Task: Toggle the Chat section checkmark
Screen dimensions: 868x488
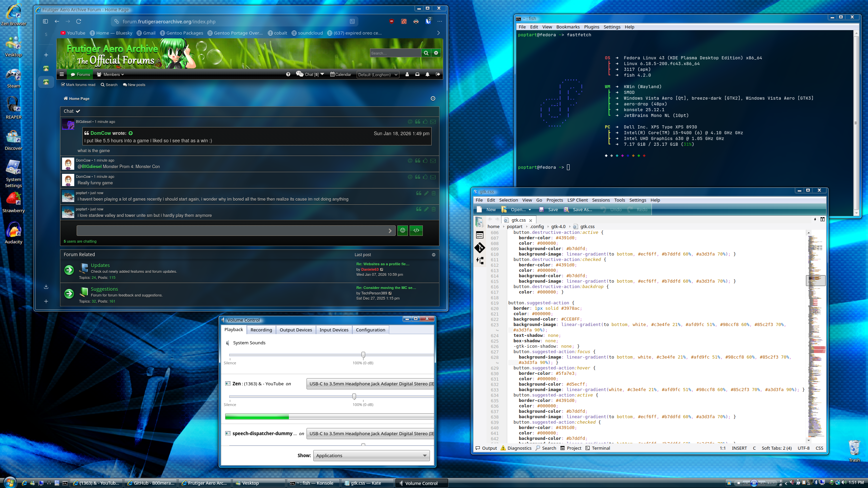Action: click(78, 111)
